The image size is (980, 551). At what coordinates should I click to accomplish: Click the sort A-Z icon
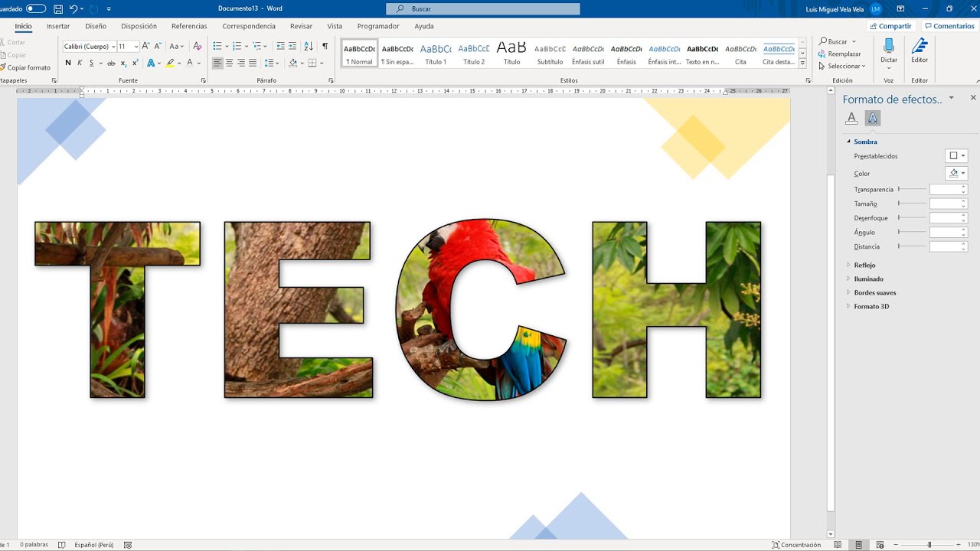310,47
